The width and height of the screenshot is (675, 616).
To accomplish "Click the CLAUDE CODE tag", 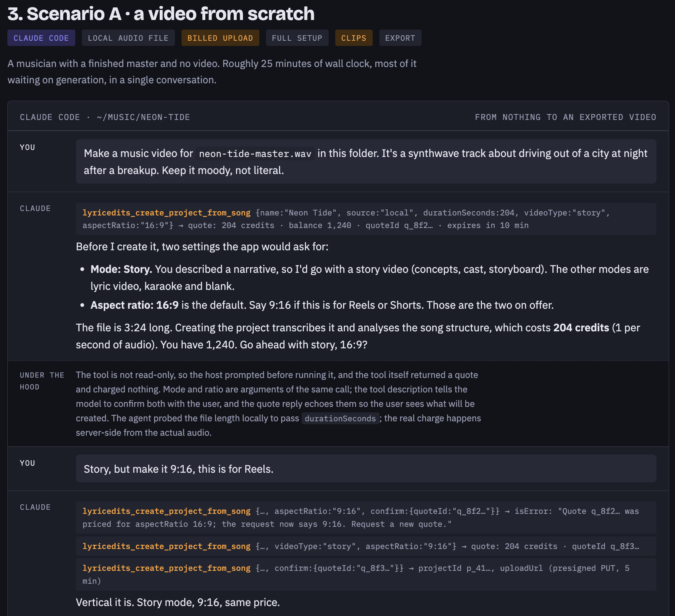I will [x=41, y=38].
